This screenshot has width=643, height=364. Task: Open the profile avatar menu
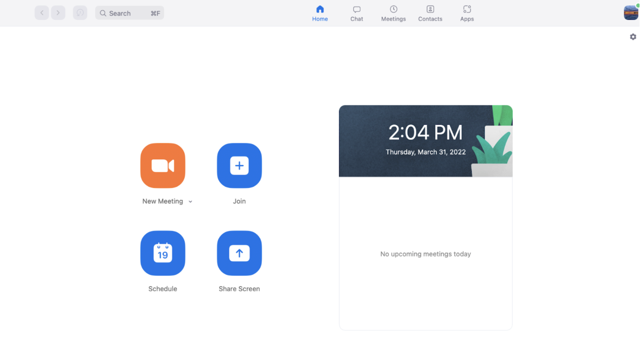pyautogui.click(x=631, y=13)
